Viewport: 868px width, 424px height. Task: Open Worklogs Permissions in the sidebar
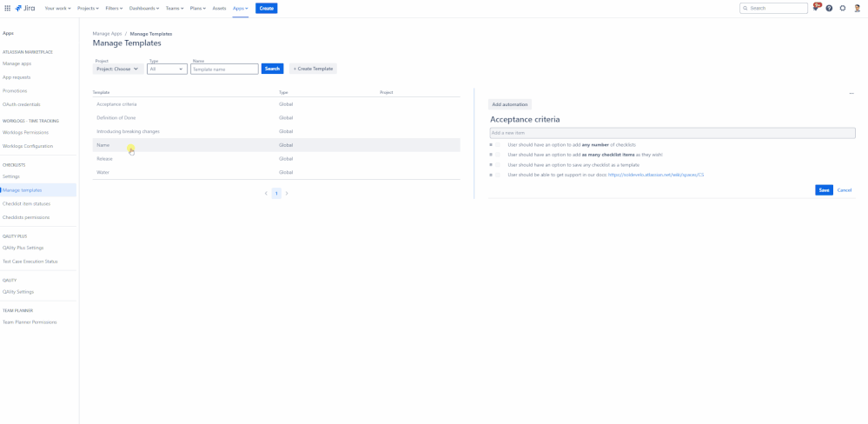click(25, 132)
